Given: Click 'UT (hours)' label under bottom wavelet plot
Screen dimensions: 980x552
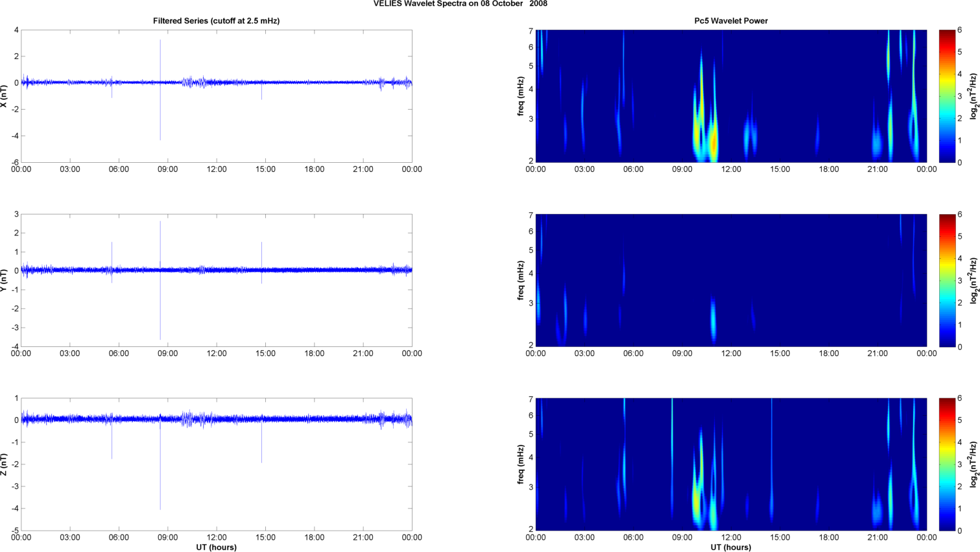Looking at the screenshot, I should coord(731,547).
